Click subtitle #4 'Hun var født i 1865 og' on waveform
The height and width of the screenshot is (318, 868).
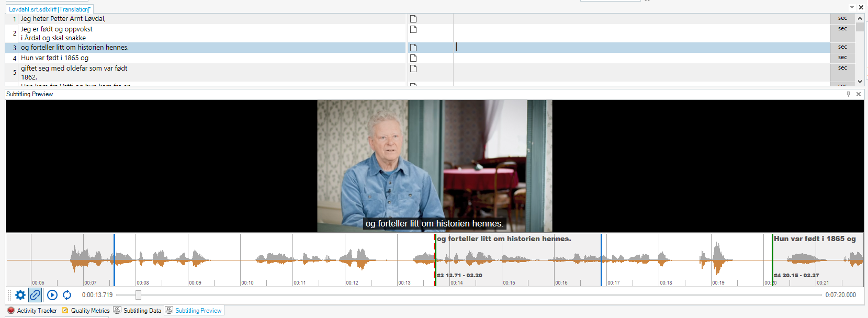(x=815, y=239)
